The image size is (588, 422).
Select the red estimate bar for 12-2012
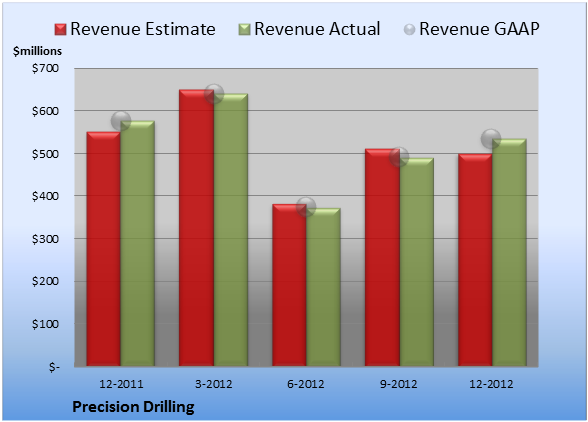click(x=475, y=260)
